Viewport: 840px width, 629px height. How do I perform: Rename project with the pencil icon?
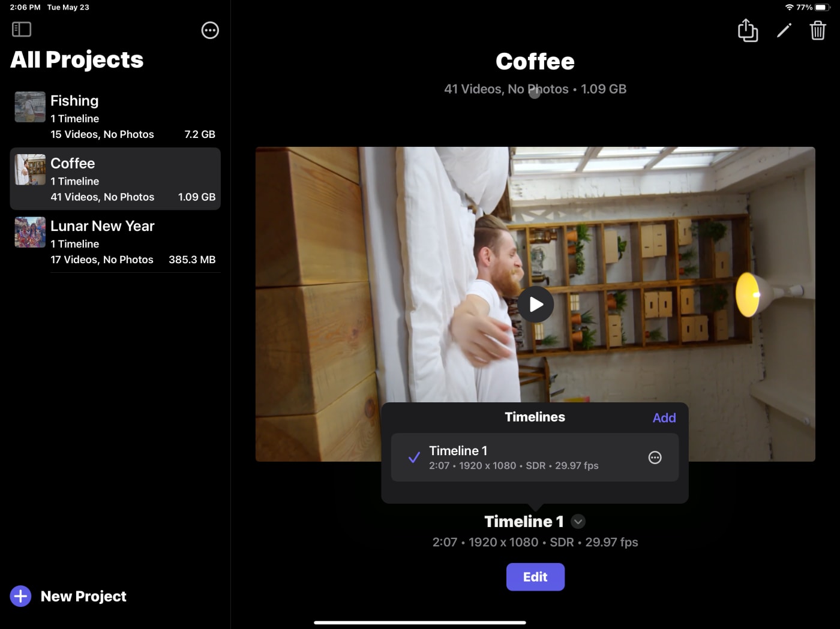pyautogui.click(x=784, y=31)
